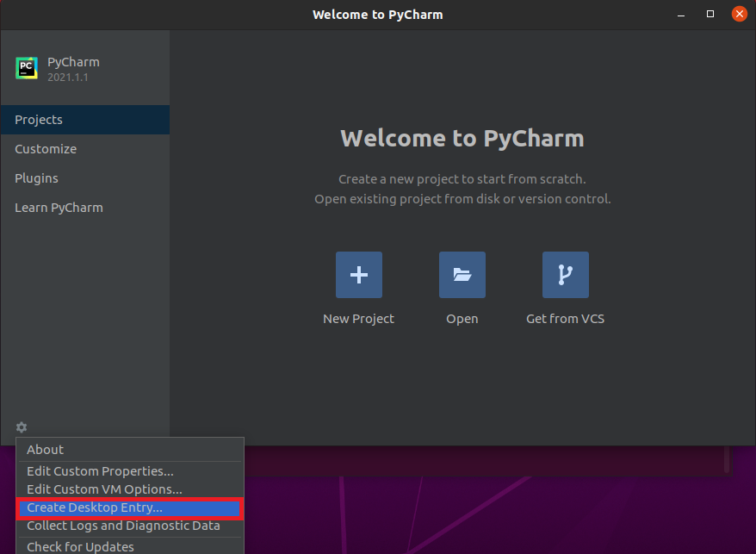
Task: Click the 'Get from VCS' text label
Action: pyautogui.click(x=565, y=319)
